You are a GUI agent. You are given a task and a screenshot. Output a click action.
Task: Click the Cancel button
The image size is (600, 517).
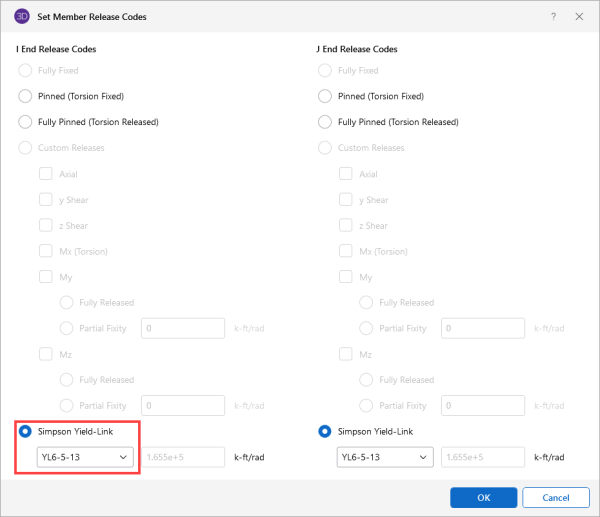(555, 497)
